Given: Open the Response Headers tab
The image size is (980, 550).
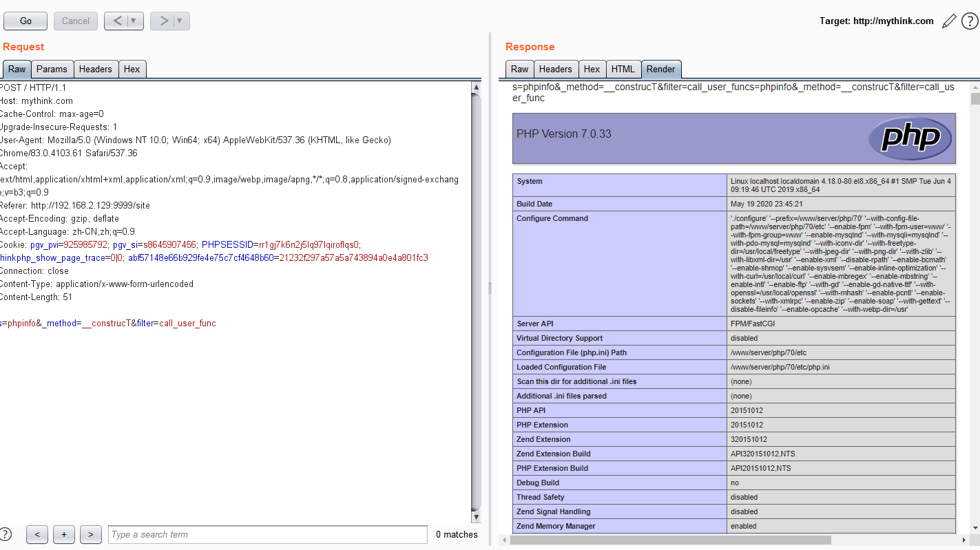Looking at the screenshot, I should pos(556,69).
